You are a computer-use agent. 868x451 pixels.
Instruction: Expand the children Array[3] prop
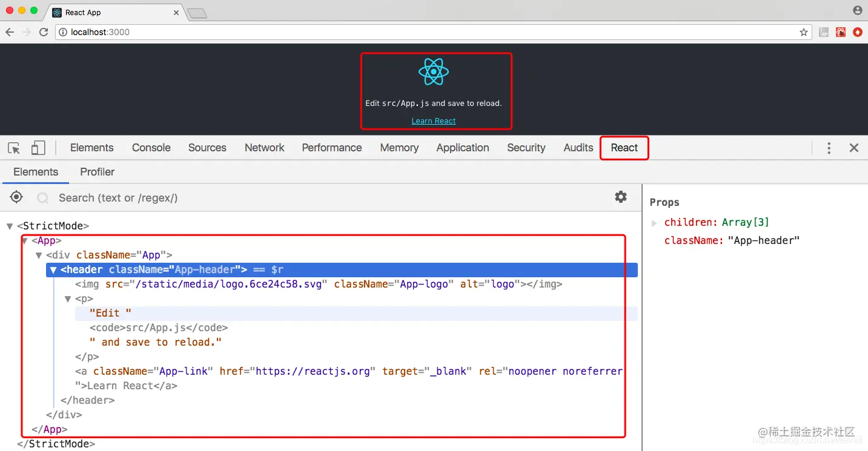click(x=654, y=223)
